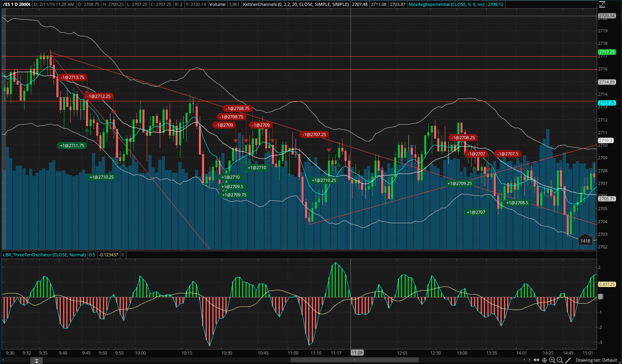Click the 11:28 cursor time marker
Viewport: 622px width, 364px height.
click(357, 353)
